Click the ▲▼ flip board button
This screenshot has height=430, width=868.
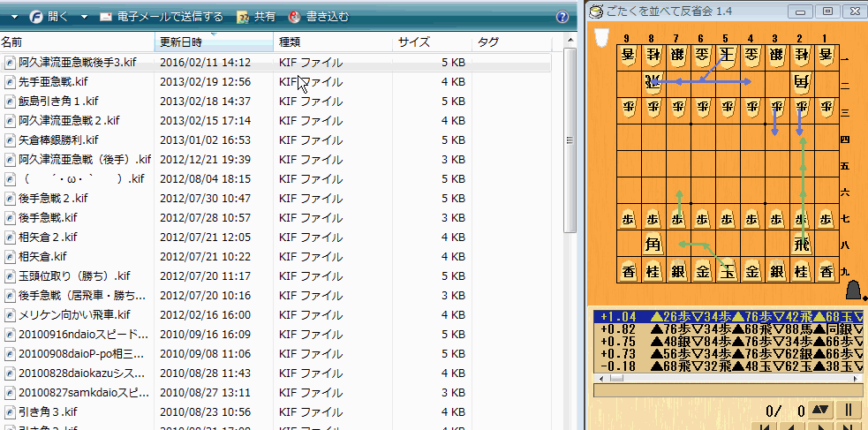point(821,410)
